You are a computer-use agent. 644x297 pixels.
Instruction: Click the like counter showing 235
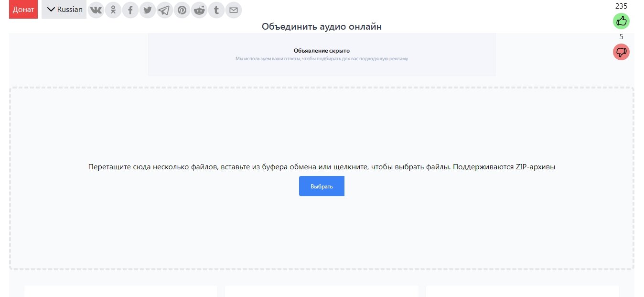point(621,6)
